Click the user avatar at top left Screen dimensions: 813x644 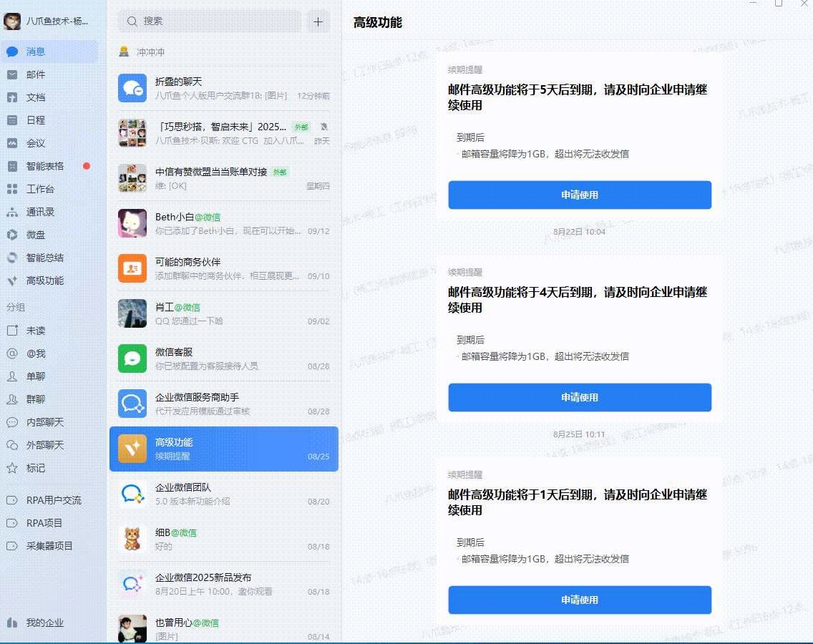click(12, 21)
